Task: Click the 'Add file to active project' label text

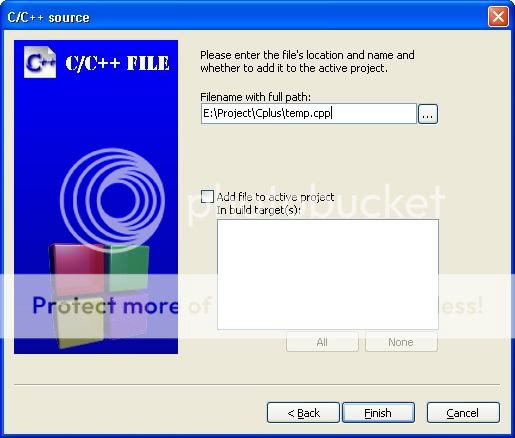Action: point(275,197)
